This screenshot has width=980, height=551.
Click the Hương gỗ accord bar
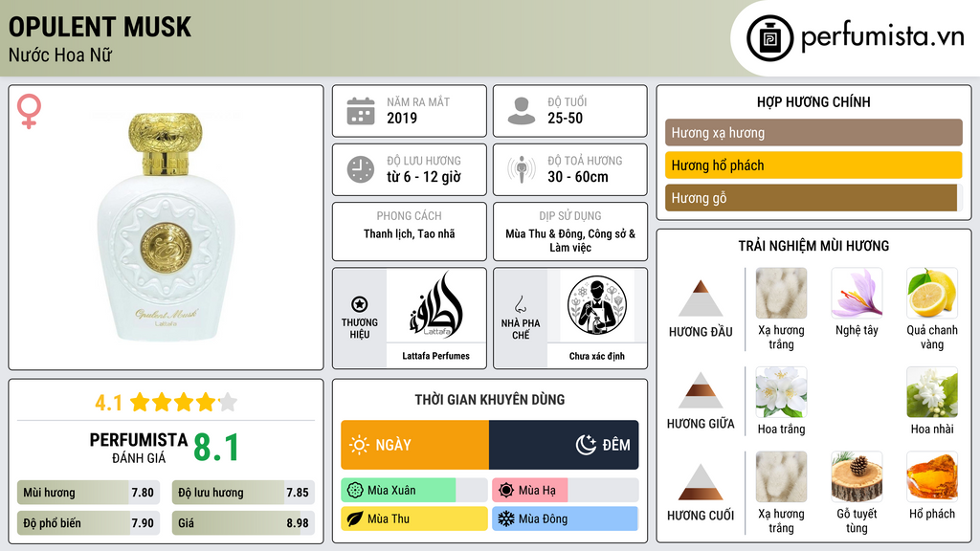pos(811,197)
